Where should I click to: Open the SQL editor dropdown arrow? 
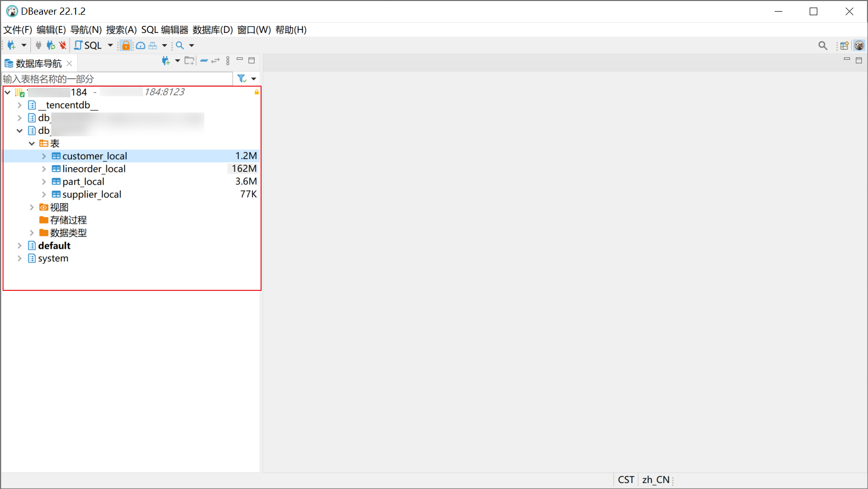pos(110,45)
